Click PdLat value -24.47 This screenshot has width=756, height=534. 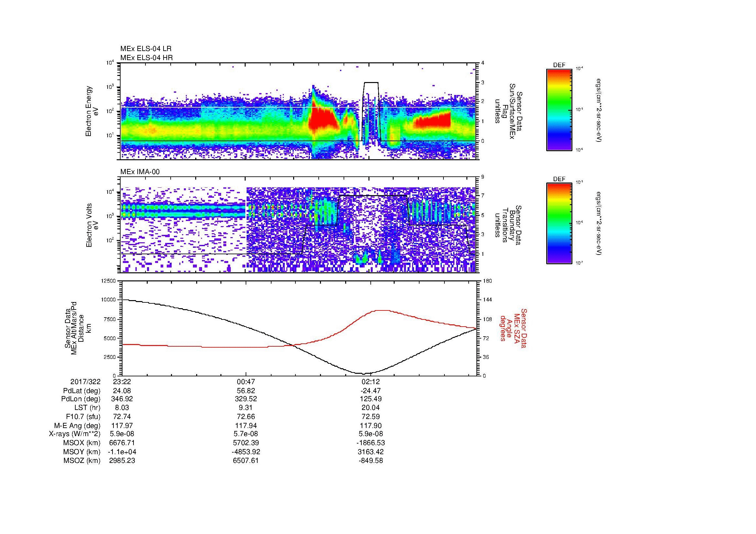371,391
